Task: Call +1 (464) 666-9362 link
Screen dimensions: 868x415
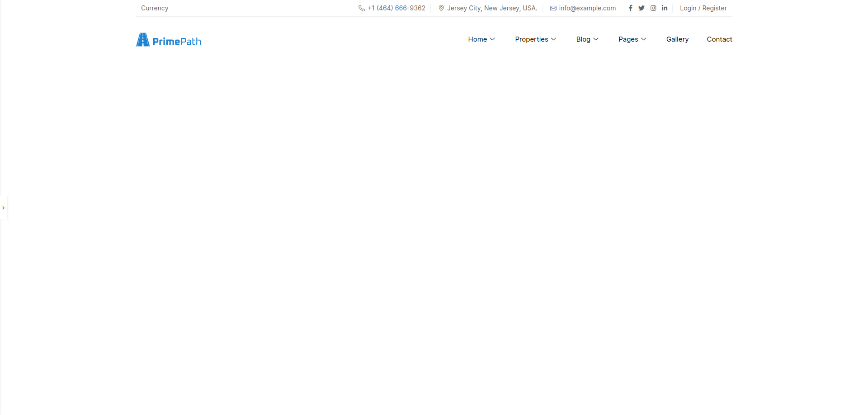Action: pos(396,8)
